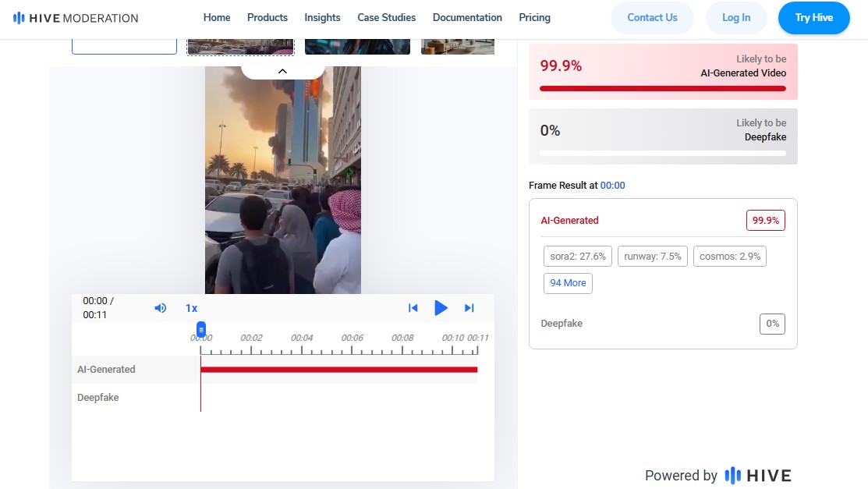Click the sora2: 27.6% tag

[x=577, y=257]
